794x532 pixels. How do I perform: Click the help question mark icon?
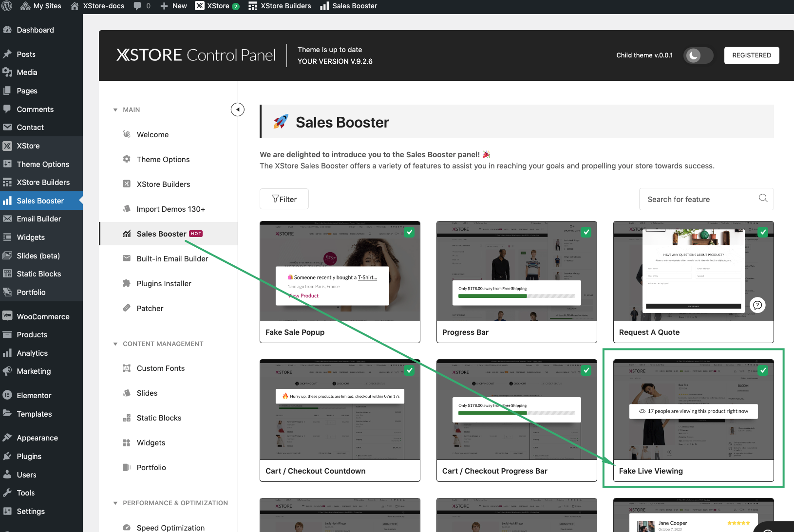point(757,305)
